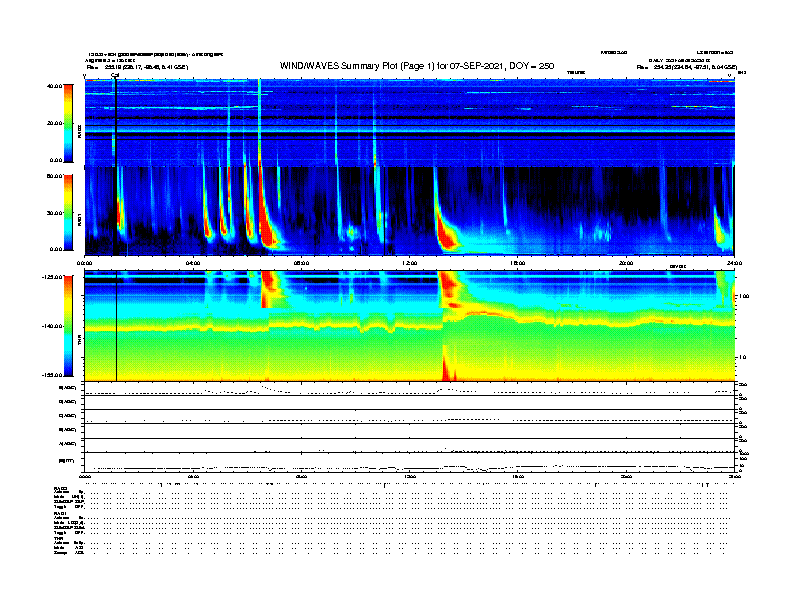The height and width of the screenshot is (612, 792).
Task: Click the 08:00 tick label under RAD1 spectrogram
Action: [301, 263]
